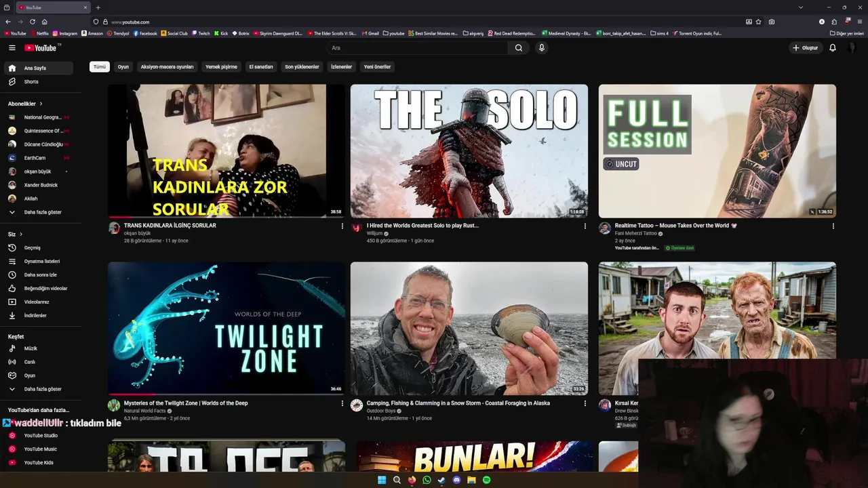This screenshot has width=868, height=488.
Task: Expand the Siz section arrow
Action: tap(21, 234)
